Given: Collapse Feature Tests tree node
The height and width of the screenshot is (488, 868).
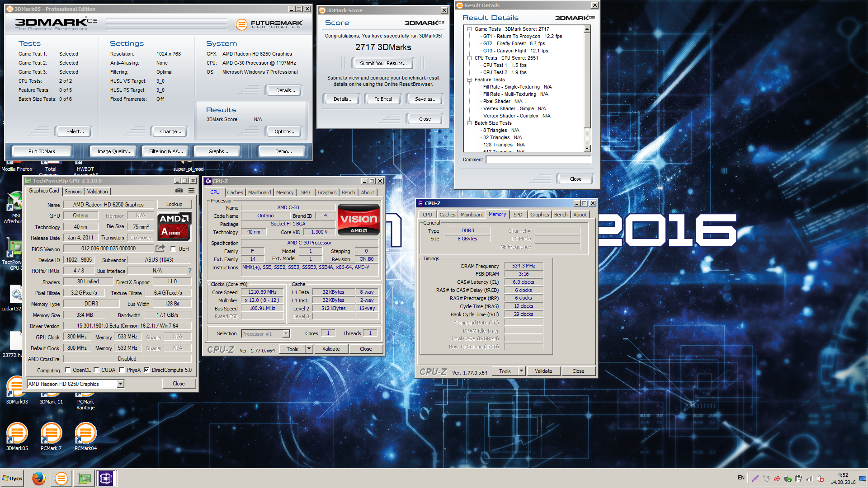Looking at the screenshot, I should click(469, 80).
